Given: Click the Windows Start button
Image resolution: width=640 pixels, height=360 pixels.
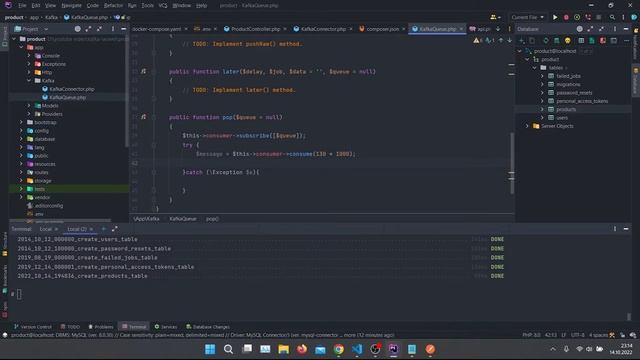Looking at the screenshot, I should click(x=210, y=349).
